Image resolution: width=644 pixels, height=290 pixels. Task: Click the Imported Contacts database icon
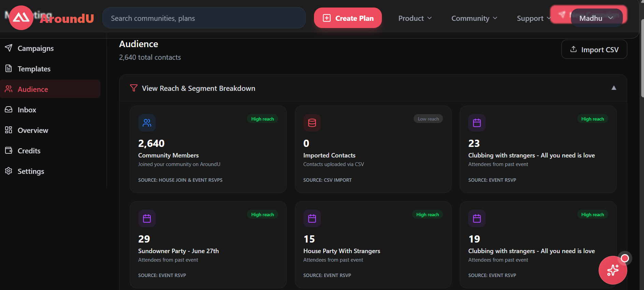coord(312,123)
